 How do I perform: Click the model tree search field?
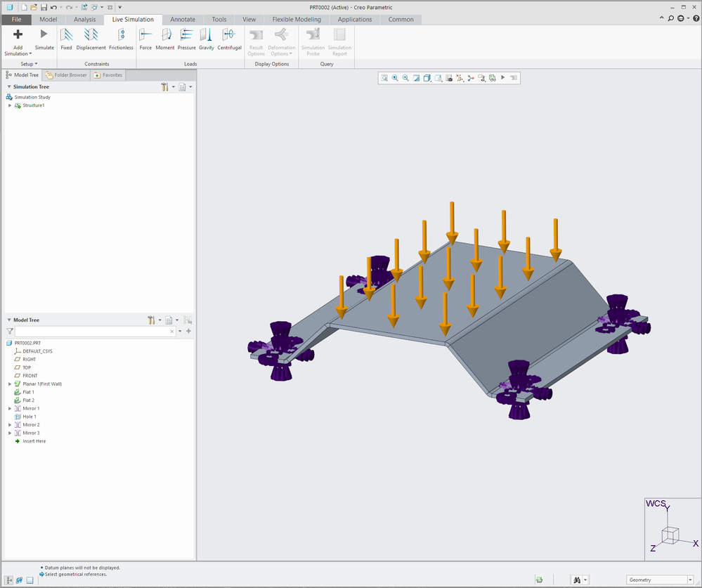[x=91, y=331]
